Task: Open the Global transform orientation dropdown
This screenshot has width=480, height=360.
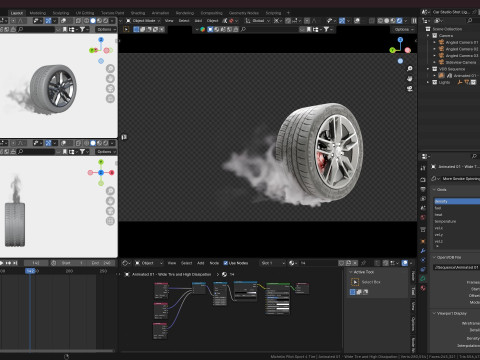Action: point(258,21)
